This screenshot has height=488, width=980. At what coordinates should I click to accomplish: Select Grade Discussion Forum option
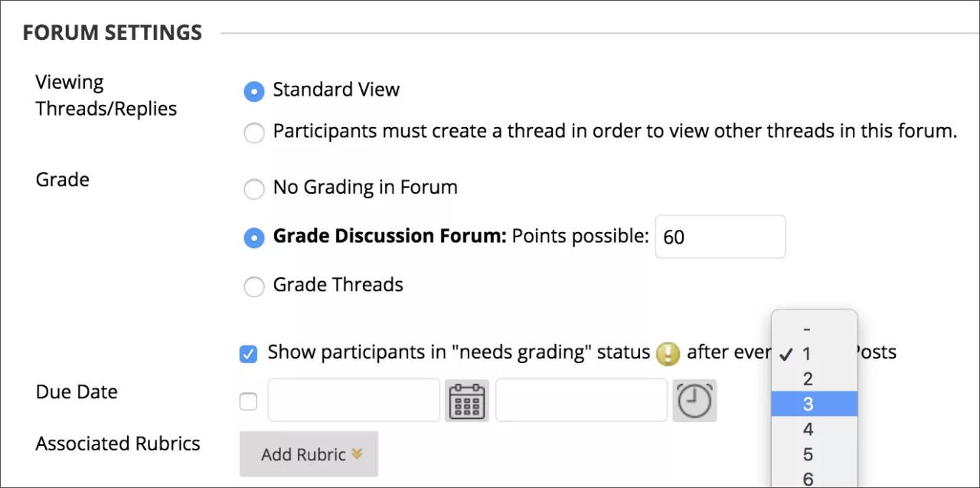click(x=253, y=237)
